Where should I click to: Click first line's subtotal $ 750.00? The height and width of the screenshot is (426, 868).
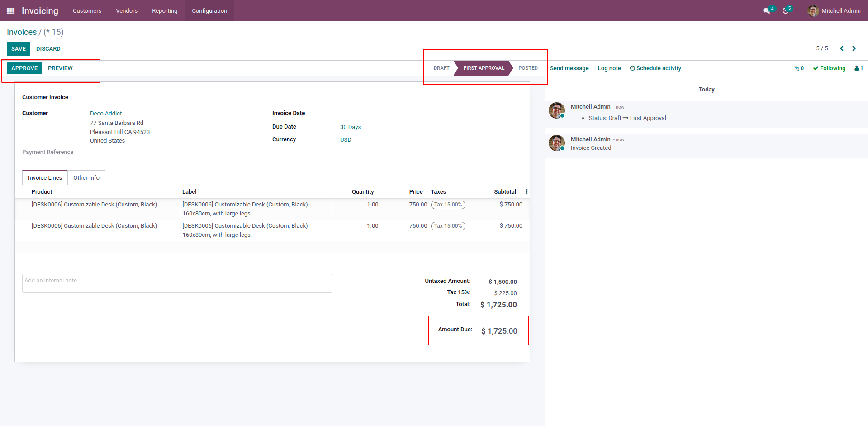pyautogui.click(x=511, y=205)
